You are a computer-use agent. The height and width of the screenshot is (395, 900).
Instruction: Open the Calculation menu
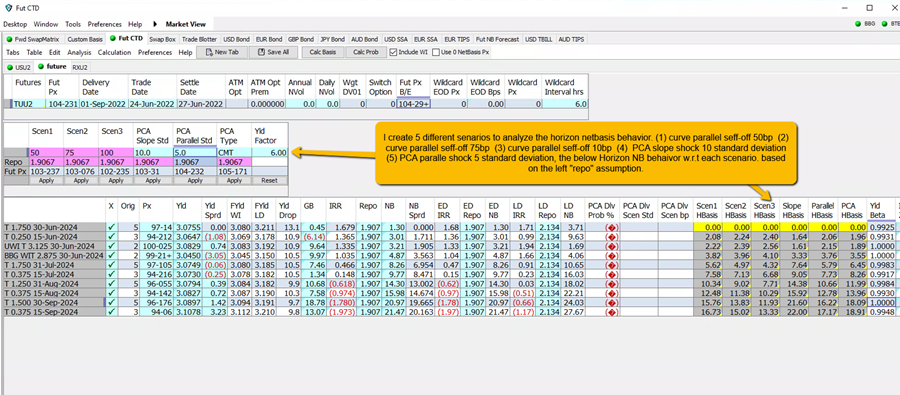pos(115,52)
